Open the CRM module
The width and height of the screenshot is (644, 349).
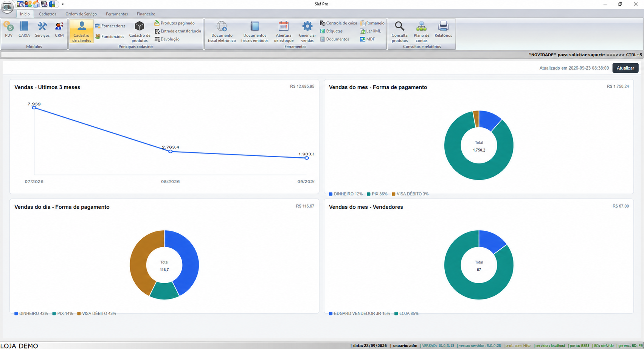click(x=59, y=29)
